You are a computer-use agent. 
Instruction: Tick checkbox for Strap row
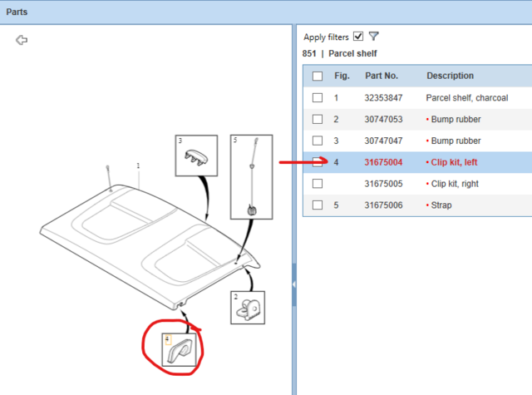[x=318, y=205]
